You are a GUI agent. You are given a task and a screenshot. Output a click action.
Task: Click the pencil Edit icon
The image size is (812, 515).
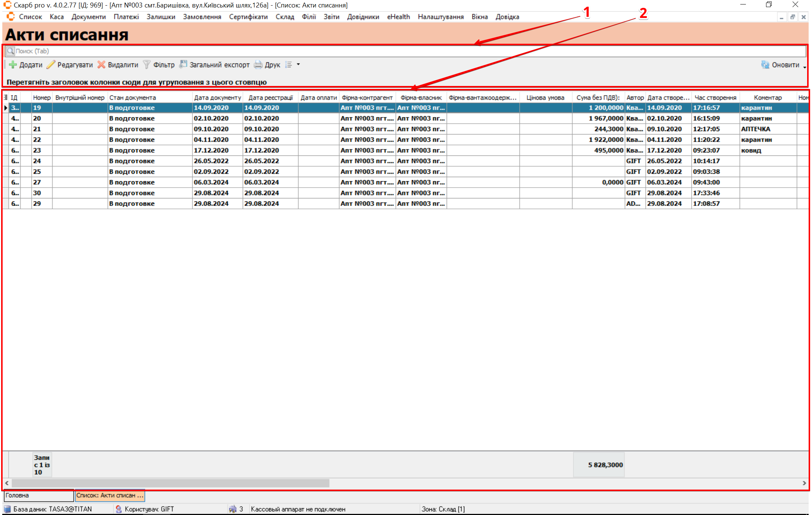(x=51, y=65)
